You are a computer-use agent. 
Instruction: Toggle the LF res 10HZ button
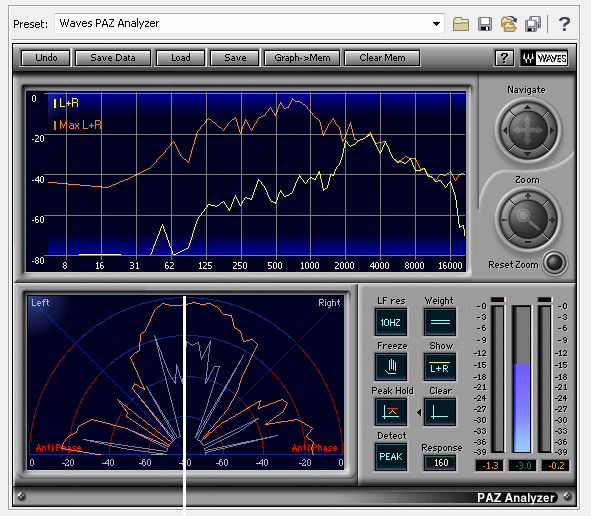pyautogui.click(x=391, y=322)
